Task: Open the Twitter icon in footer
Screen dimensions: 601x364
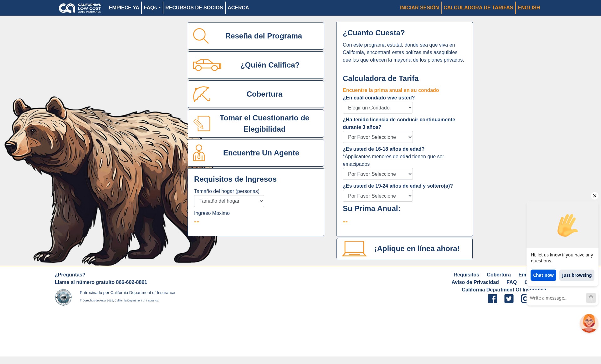Action: tap(509, 299)
